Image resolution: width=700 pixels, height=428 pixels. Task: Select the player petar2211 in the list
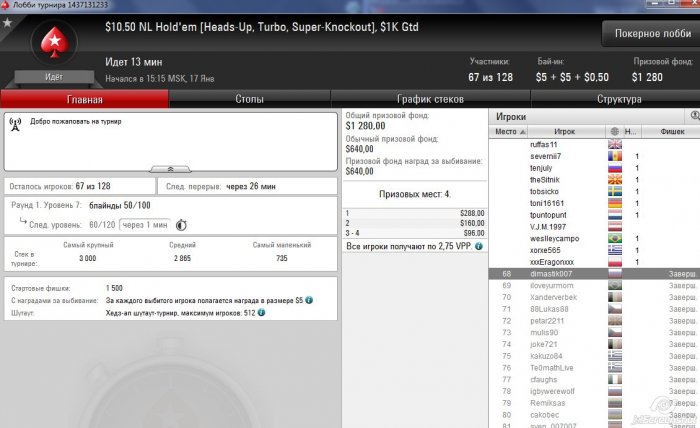[594, 320]
